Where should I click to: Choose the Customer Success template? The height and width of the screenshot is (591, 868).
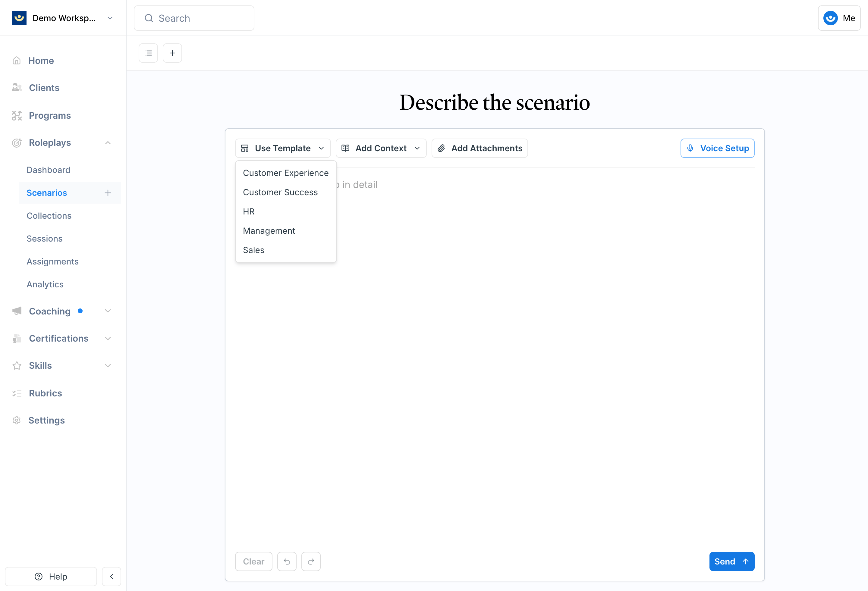click(286, 192)
